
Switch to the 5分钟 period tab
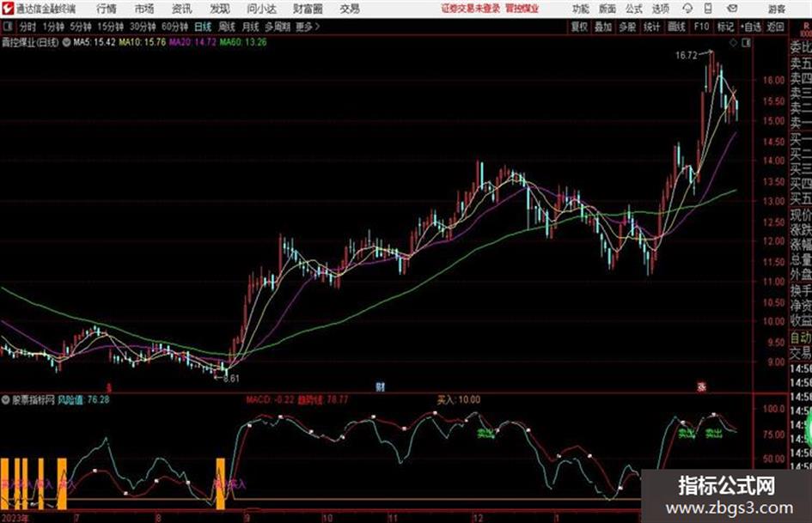pos(81,27)
